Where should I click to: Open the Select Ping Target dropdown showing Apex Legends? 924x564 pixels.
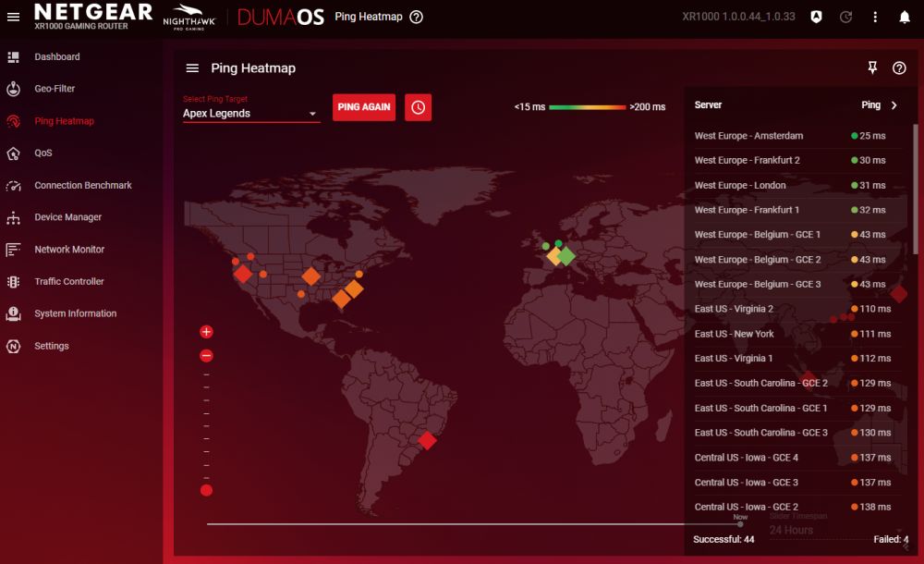[x=251, y=114]
